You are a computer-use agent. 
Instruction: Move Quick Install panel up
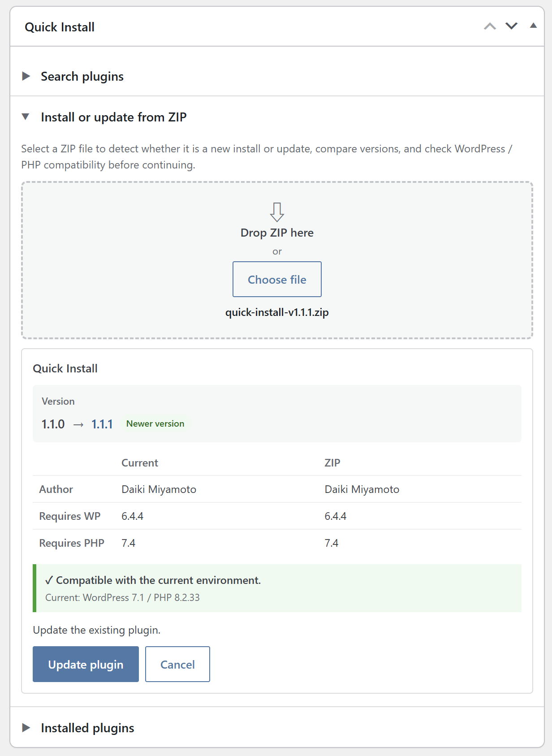pyautogui.click(x=490, y=26)
